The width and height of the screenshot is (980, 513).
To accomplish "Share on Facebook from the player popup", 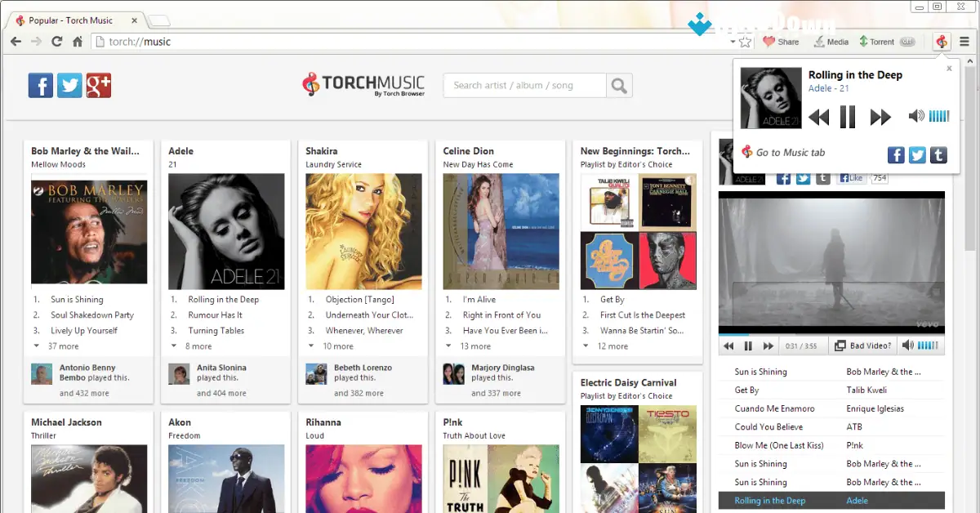I will pos(896,154).
